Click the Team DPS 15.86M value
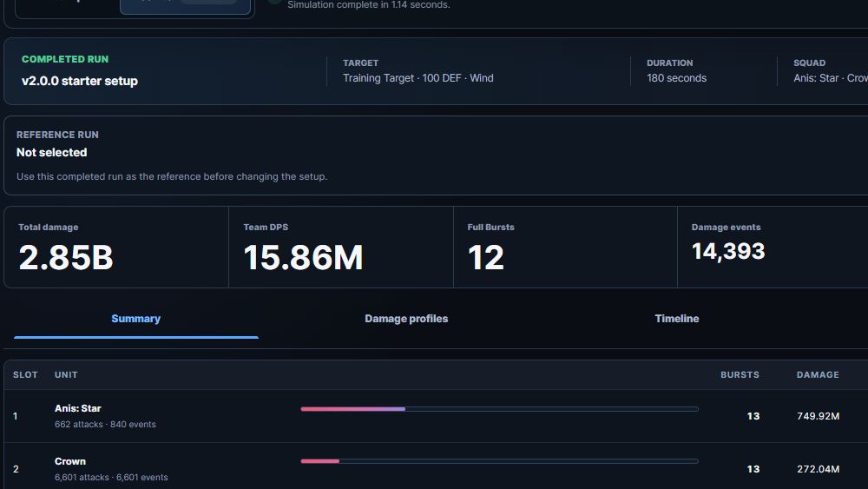This screenshot has height=489, width=868. pos(303,258)
